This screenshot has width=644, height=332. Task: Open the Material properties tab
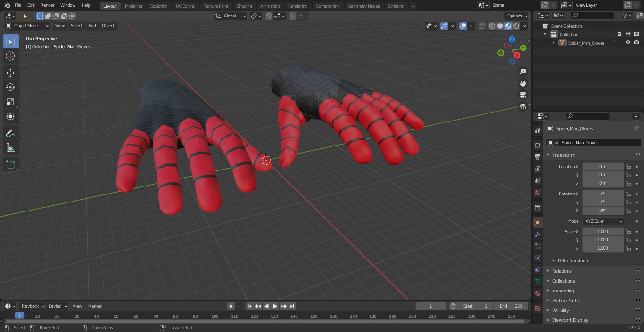pos(537,293)
